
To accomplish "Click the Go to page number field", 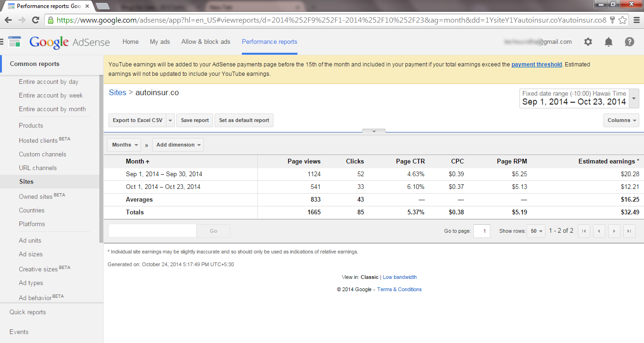I will coord(482,231).
